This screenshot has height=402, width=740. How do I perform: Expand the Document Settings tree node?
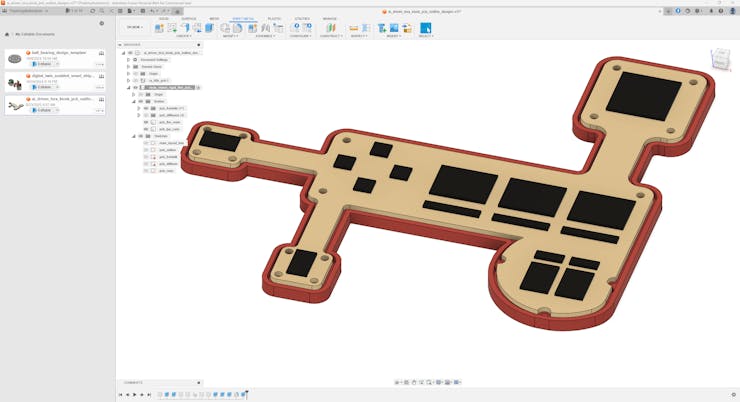[x=128, y=59]
